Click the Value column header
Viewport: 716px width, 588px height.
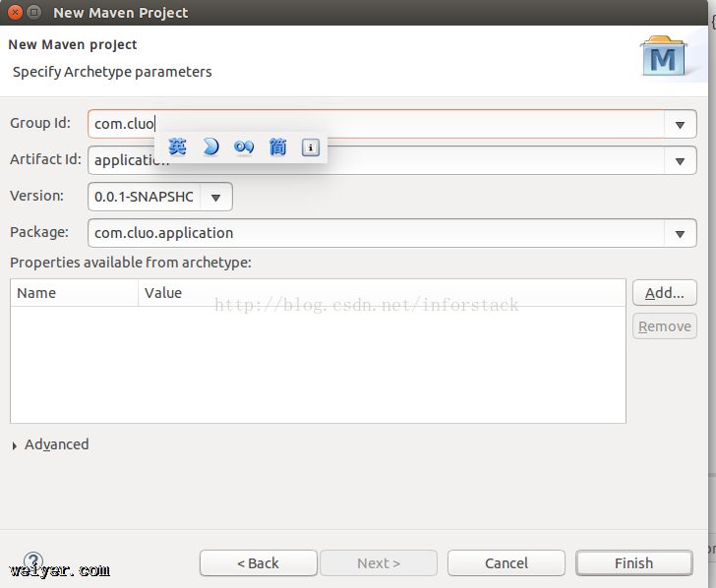click(x=382, y=293)
